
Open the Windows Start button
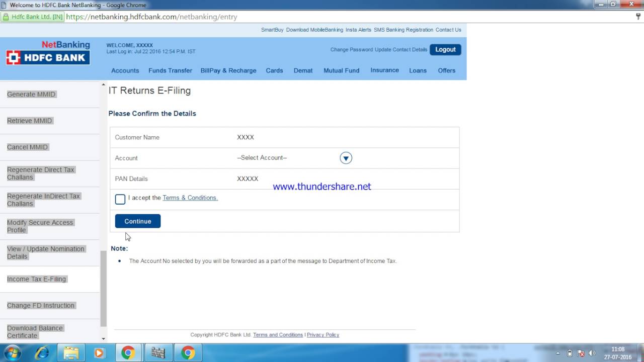12,353
